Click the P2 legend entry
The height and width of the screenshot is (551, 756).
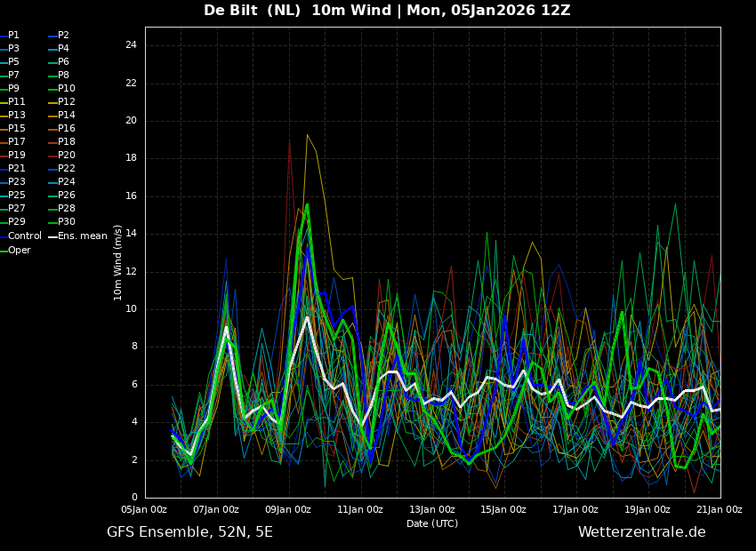point(60,36)
